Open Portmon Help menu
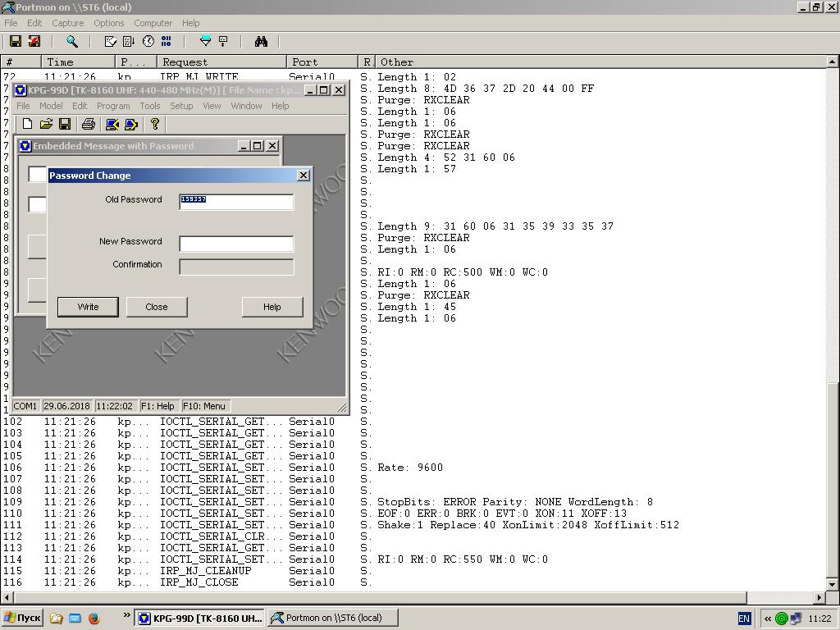The width and height of the screenshot is (840, 630). pos(190,23)
